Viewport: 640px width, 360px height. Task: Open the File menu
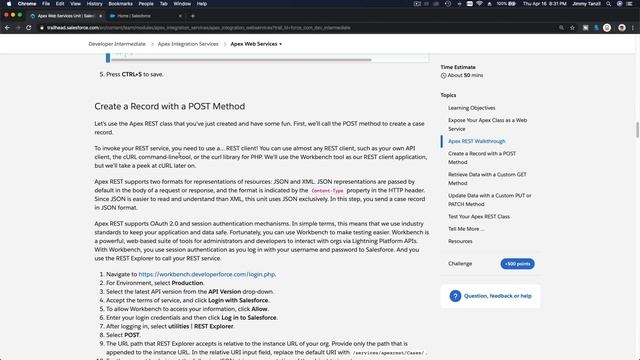(46, 4)
